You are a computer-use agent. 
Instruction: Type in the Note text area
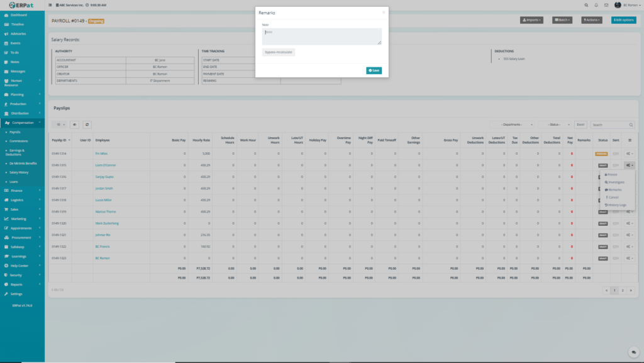point(321,36)
